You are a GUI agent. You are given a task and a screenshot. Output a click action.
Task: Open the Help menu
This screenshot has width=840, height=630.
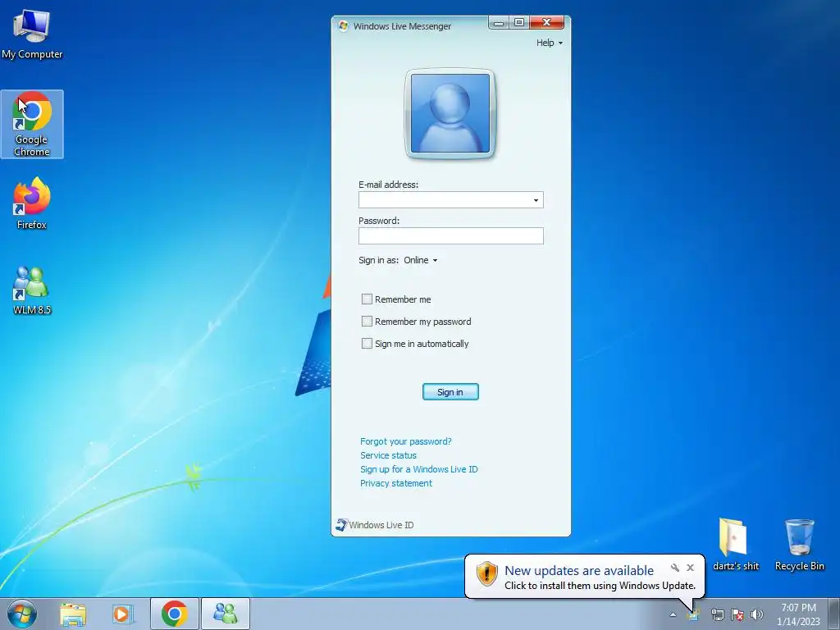click(x=549, y=43)
